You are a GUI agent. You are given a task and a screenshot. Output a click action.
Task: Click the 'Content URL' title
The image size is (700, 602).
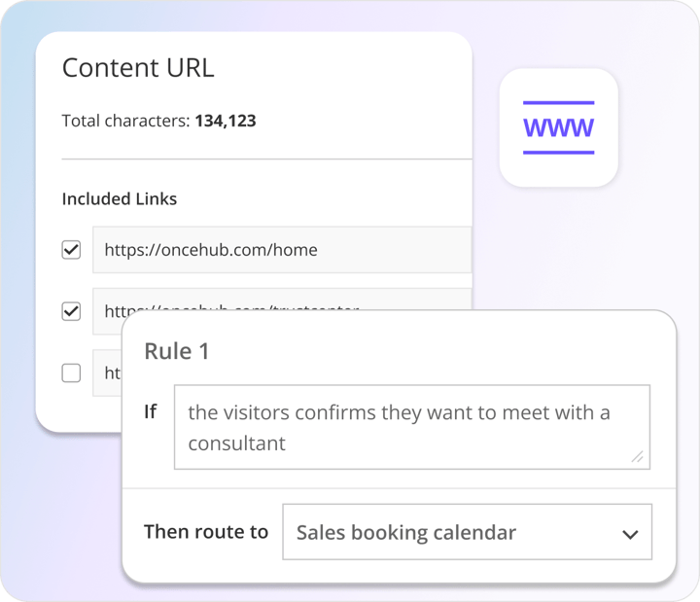coord(138,68)
